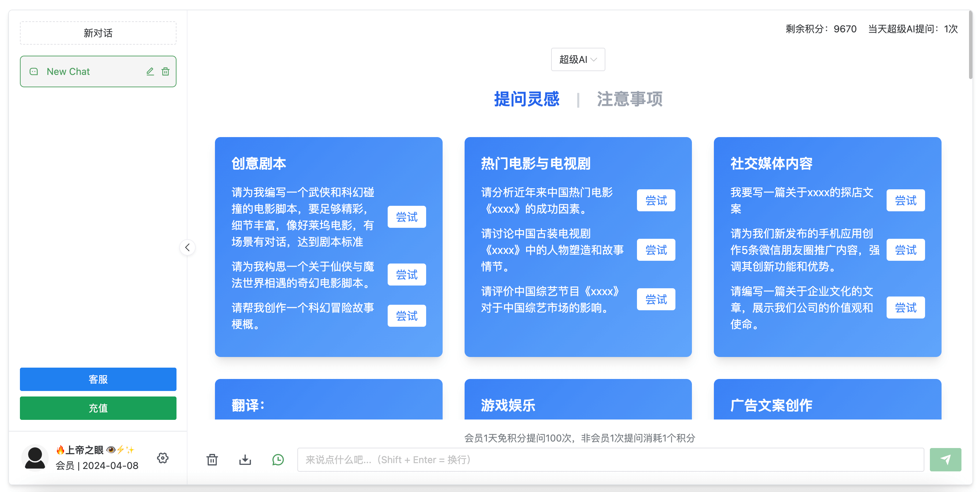Screen dimensions: 980x492
Task: Open the 超级AI model dropdown
Action: coord(578,59)
